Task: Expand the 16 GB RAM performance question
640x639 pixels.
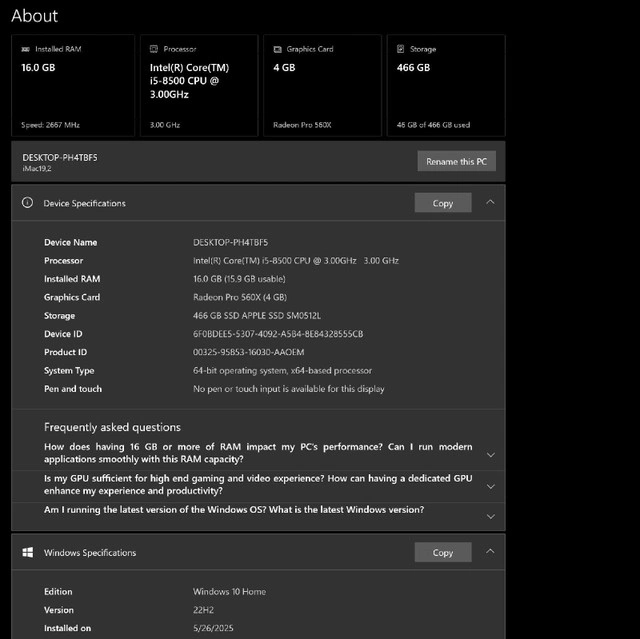Action: pyautogui.click(x=490, y=454)
